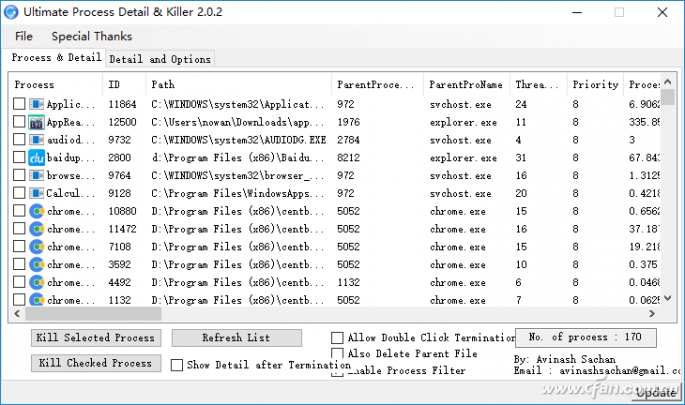Viewport: 685px width, 405px height.
Task: Click the avinashsachan@gmail email text
Action: tap(620, 370)
